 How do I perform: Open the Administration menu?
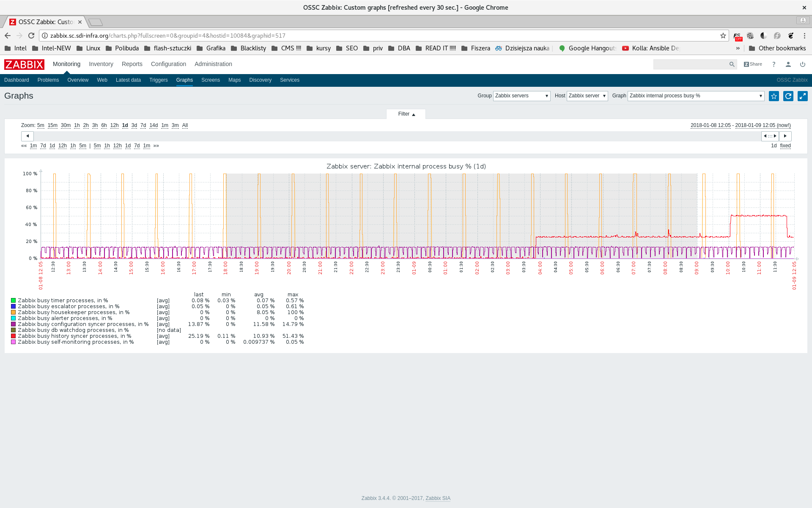pyautogui.click(x=213, y=64)
